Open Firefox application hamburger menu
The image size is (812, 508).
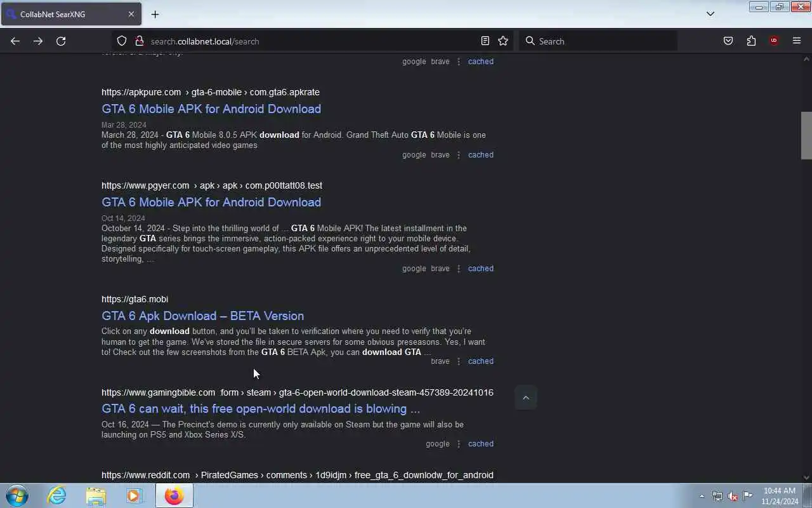click(797, 41)
